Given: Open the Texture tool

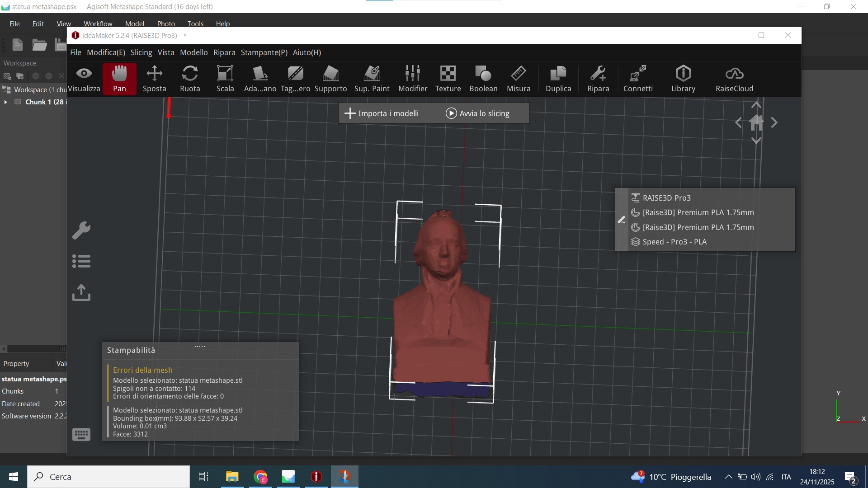Looking at the screenshot, I should 448,79.
